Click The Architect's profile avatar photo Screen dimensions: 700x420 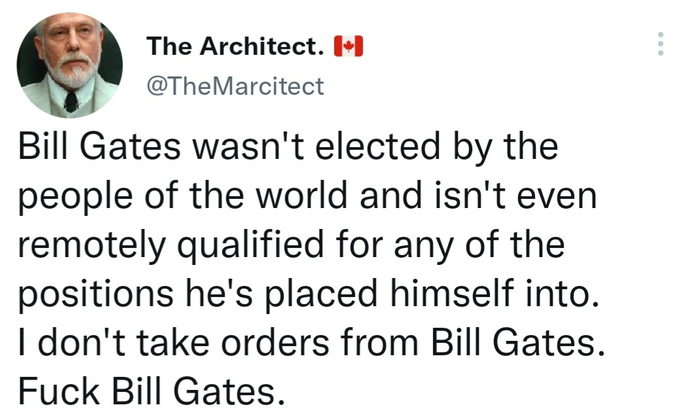click(x=70, y=64)
